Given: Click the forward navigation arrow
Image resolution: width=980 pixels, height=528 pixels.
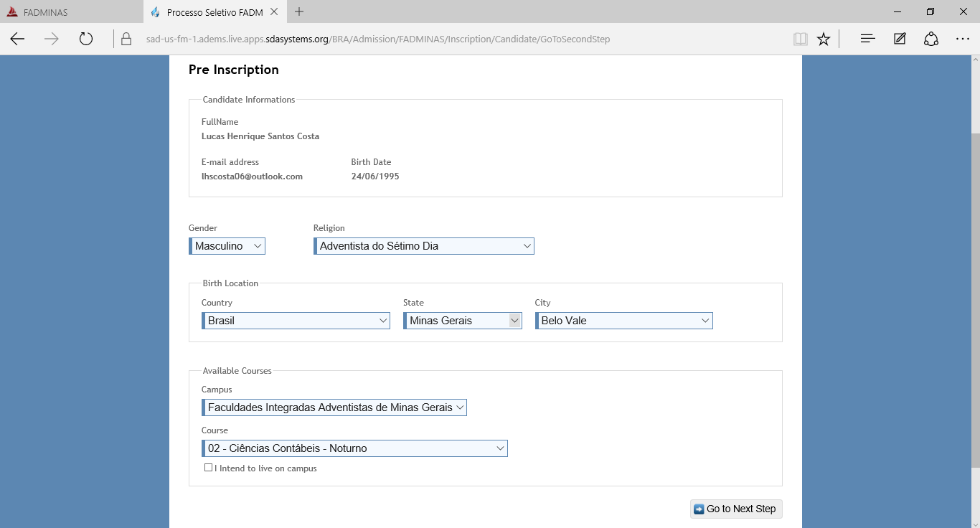Looking at the screenshot, I should point(52,39).
